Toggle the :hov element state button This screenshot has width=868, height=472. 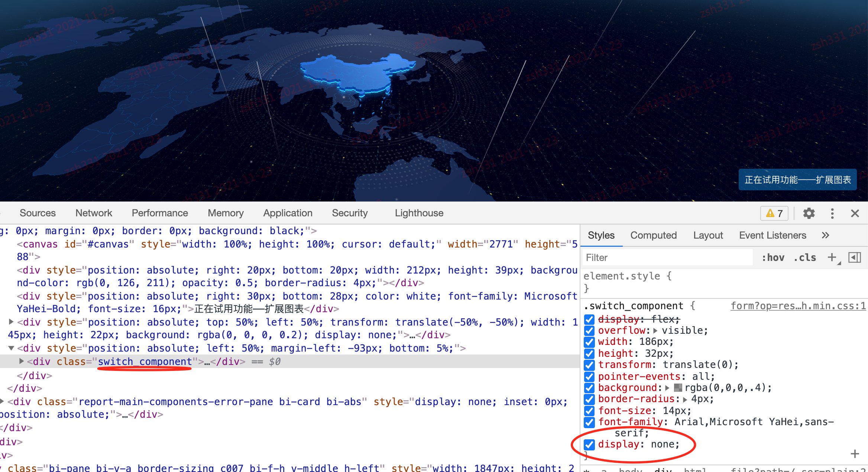pos(773,257)
